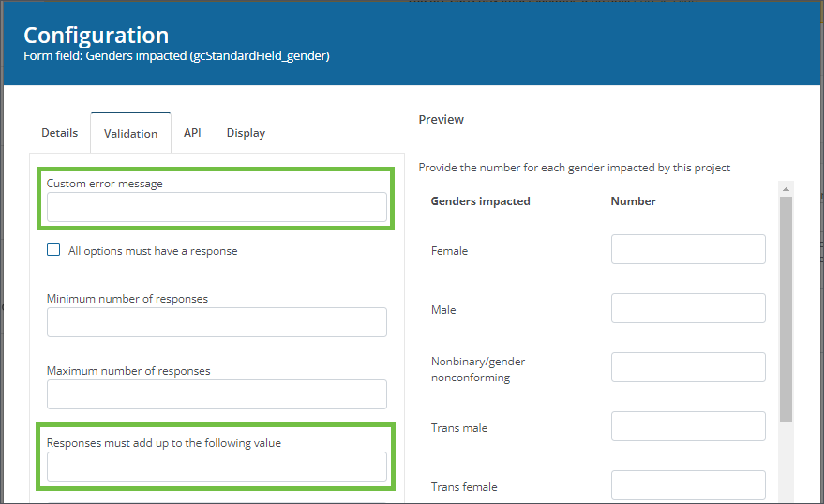This screenshot has width=824, height=504.
Task: Enable 'All options must have a response' checkbox
Action: click(x=54, y=251)
